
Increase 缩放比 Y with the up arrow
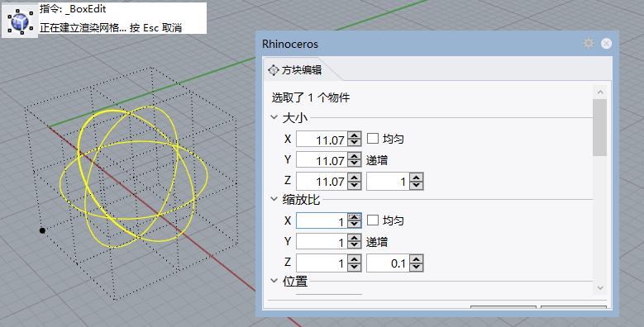tap(354, 237)
